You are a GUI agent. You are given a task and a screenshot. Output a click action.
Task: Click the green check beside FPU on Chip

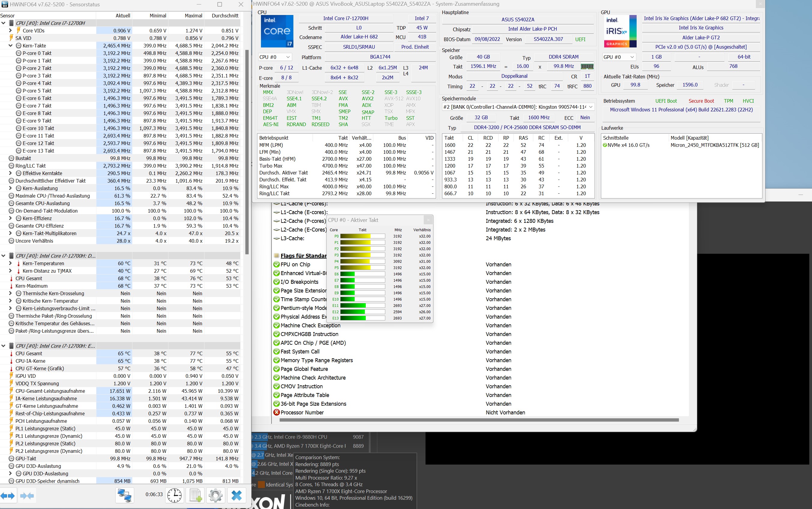point(276,265)
